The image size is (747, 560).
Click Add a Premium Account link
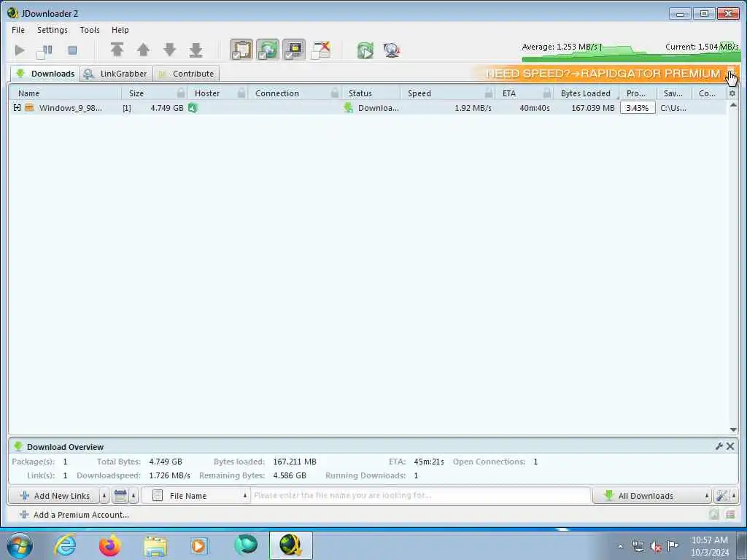74,515
